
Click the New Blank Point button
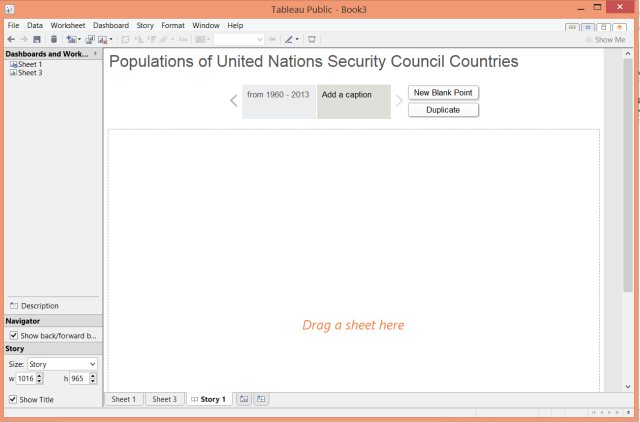[443, 93]
